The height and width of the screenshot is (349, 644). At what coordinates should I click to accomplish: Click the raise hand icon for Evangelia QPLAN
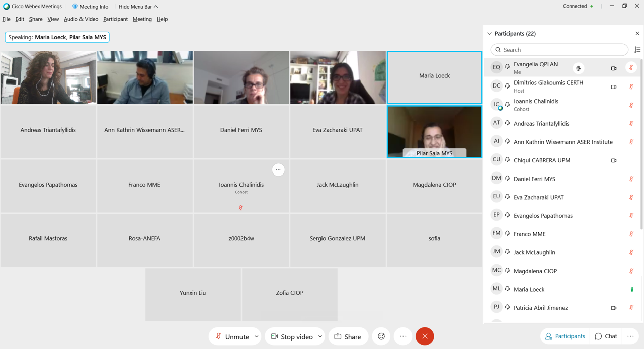pyautogui.click(x=578, y=68)
